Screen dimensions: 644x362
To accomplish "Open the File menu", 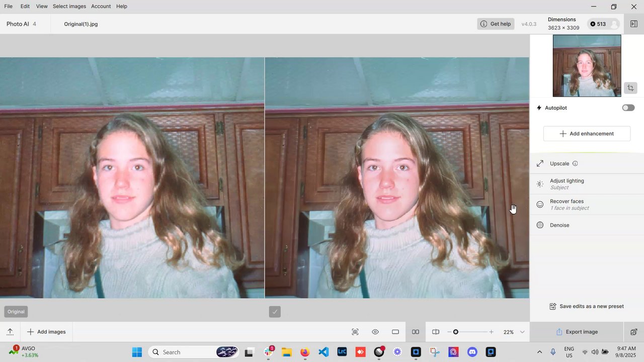I will [x=9, y=7].
